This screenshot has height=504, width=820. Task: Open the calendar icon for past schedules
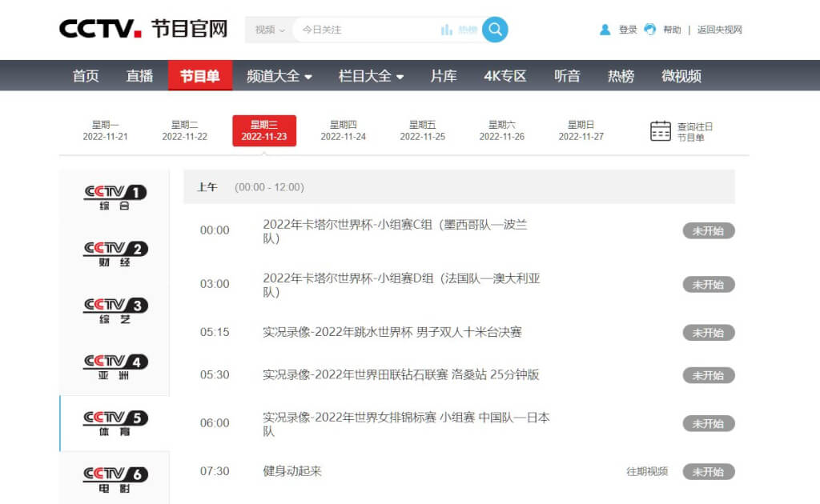tap(661, 131)
